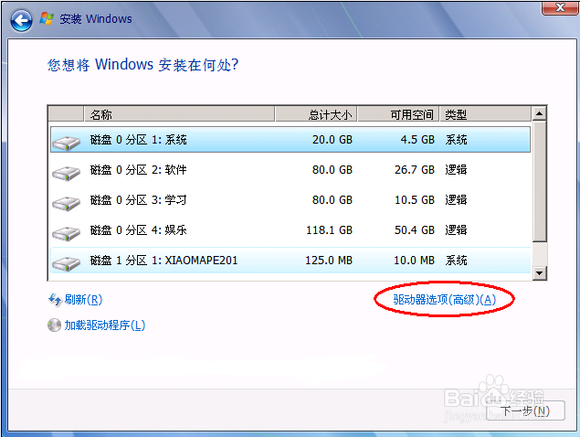Select 磁盘 1 分区 1: XIAOMAPE201

pos(290,260)
